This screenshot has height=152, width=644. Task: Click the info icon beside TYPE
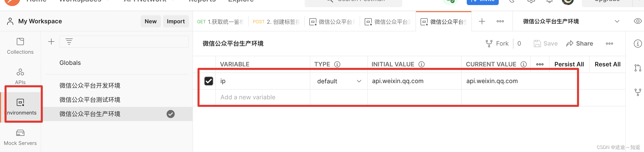[x=337, y=64]
